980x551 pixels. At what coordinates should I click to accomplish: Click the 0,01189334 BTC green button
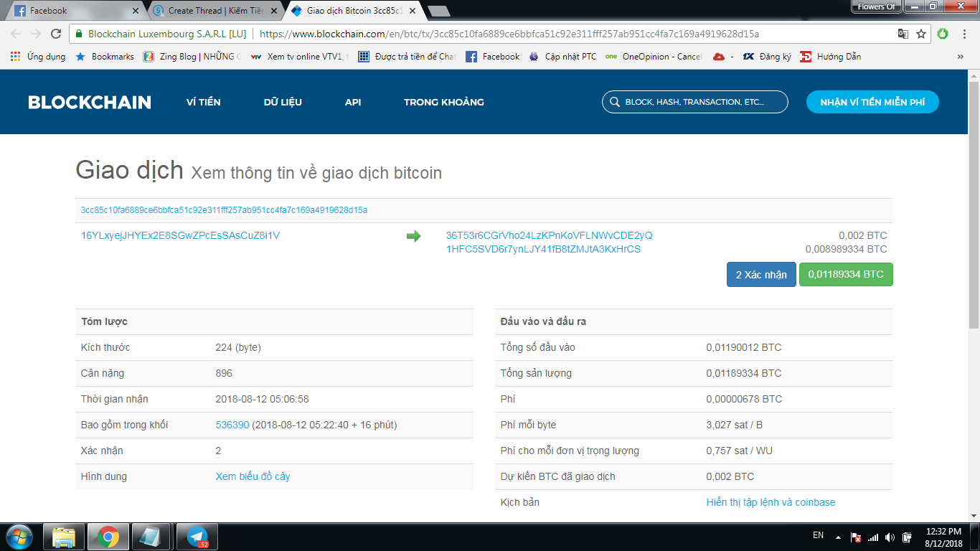(x=846, y=275)
